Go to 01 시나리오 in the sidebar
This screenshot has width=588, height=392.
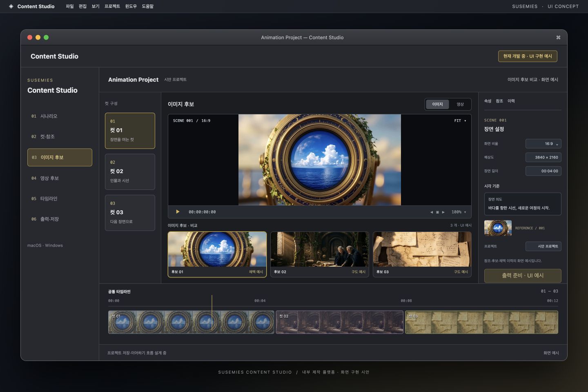60,116
